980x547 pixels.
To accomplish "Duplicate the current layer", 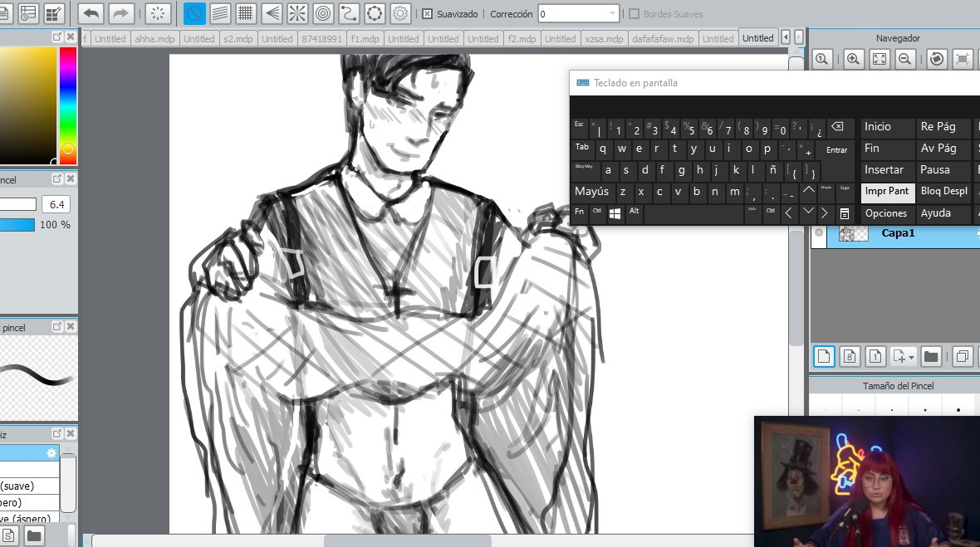I will point(963,357).
